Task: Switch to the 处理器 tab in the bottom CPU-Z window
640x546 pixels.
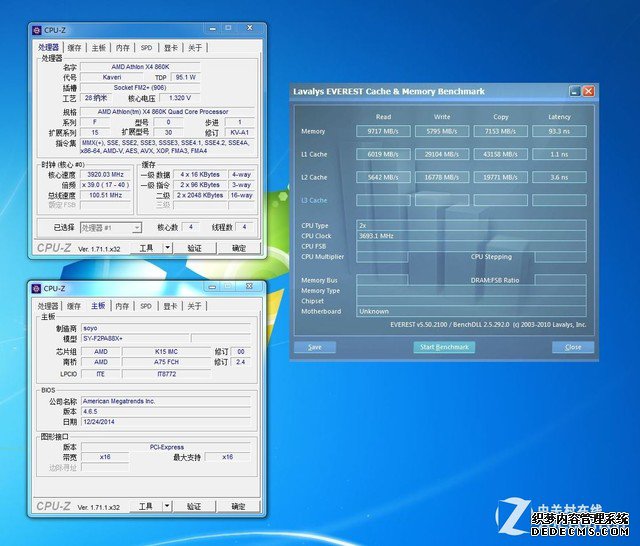Action: coord(48,306)
